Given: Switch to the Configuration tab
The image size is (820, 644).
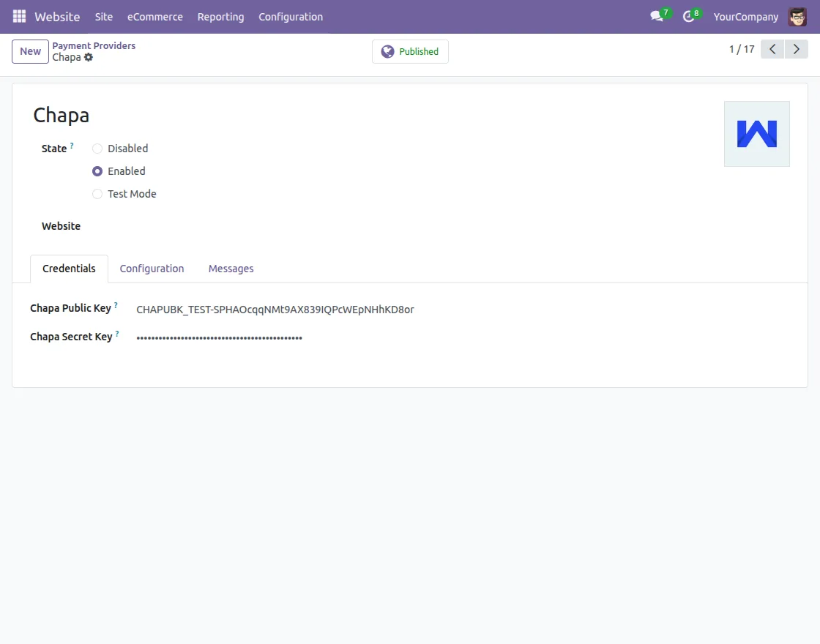Looking at the screenshot, I should pos(152,269).
